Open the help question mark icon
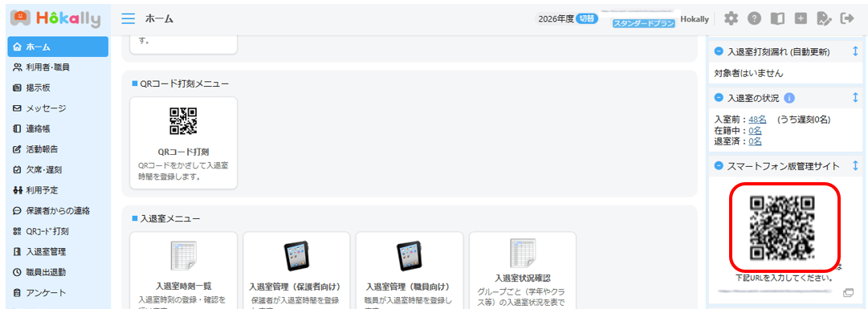Viewport: 868px width, 309px height. (755, 18)
